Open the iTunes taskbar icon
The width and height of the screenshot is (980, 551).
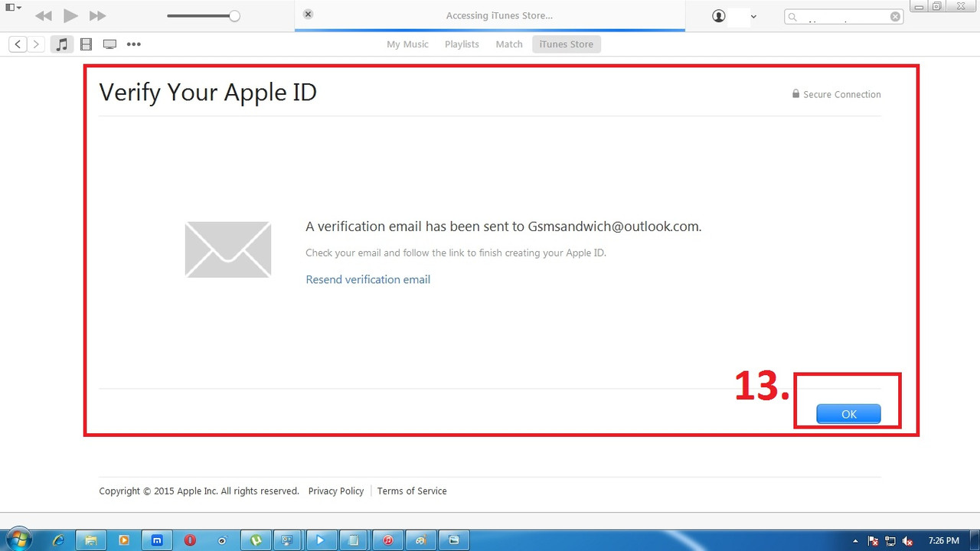(x=387, y=540)
